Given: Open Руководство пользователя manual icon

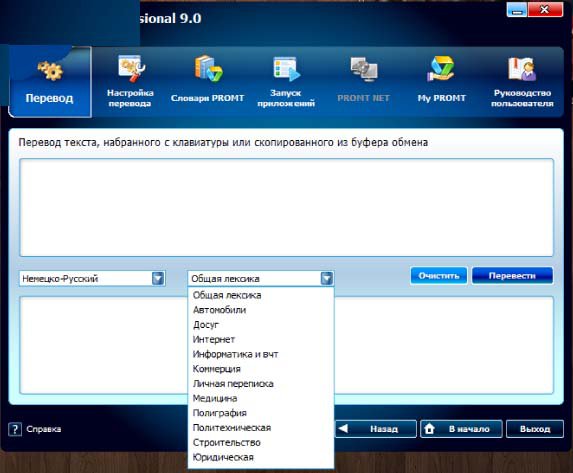Looking at the screenshot, I should tap(522, 69).
